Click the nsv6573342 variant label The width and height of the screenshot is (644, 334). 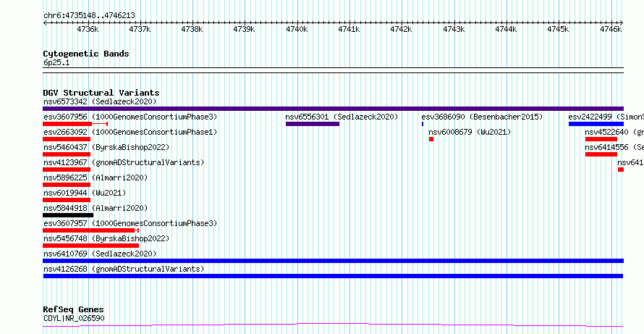coord(100,101)
